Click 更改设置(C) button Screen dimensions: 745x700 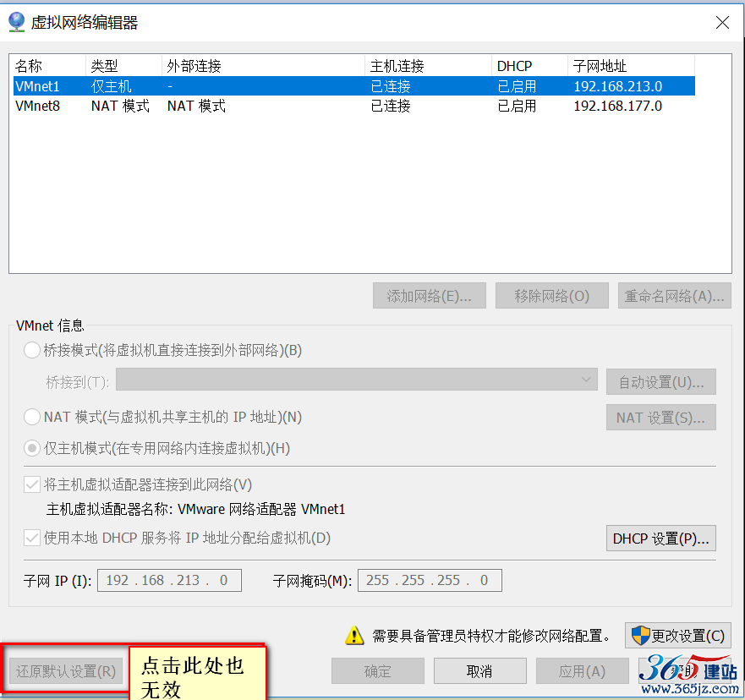[677, 636]
